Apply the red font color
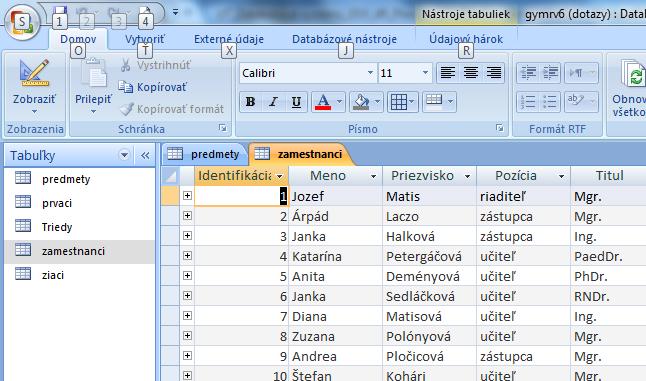This screenshot has height=381, width=646. [323, 102]
